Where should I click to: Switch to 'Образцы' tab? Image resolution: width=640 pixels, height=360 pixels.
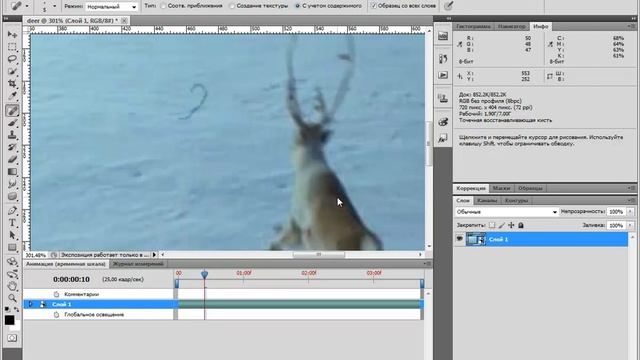530,188
